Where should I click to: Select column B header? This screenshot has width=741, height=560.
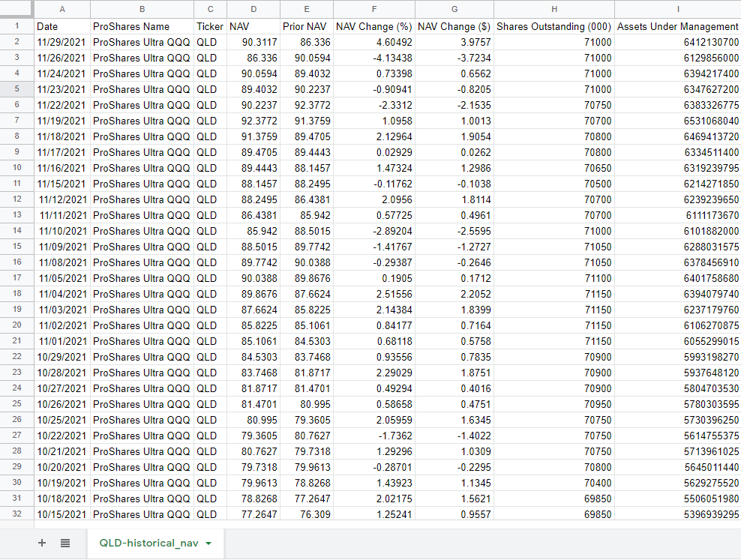coord(142,9)
